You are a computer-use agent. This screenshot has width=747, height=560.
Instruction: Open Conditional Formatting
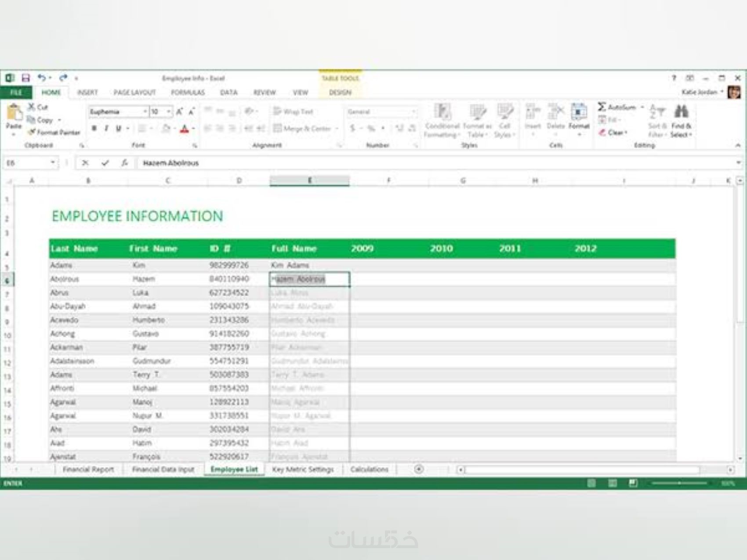tap(442, 121)
